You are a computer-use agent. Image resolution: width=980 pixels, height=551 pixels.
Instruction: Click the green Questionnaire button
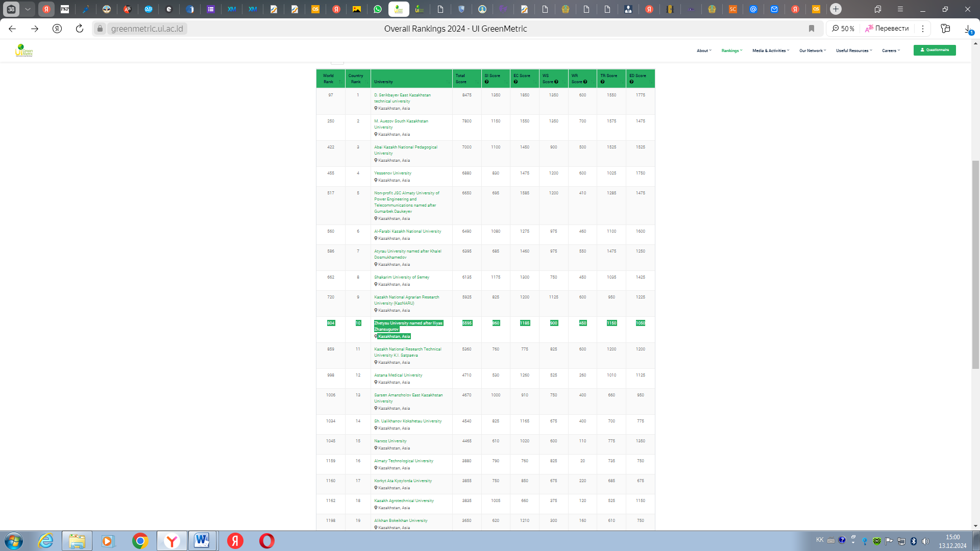pyautogui.click(x=934, y=50)
